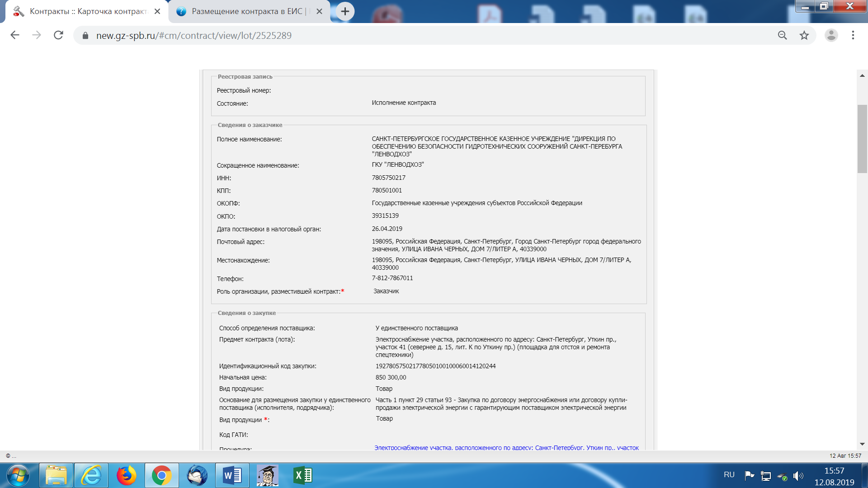Click the short name ГКУ "ЛЕНВОДХОЗ"
This screenshot has width=868, height=488.
click(398, 164)
